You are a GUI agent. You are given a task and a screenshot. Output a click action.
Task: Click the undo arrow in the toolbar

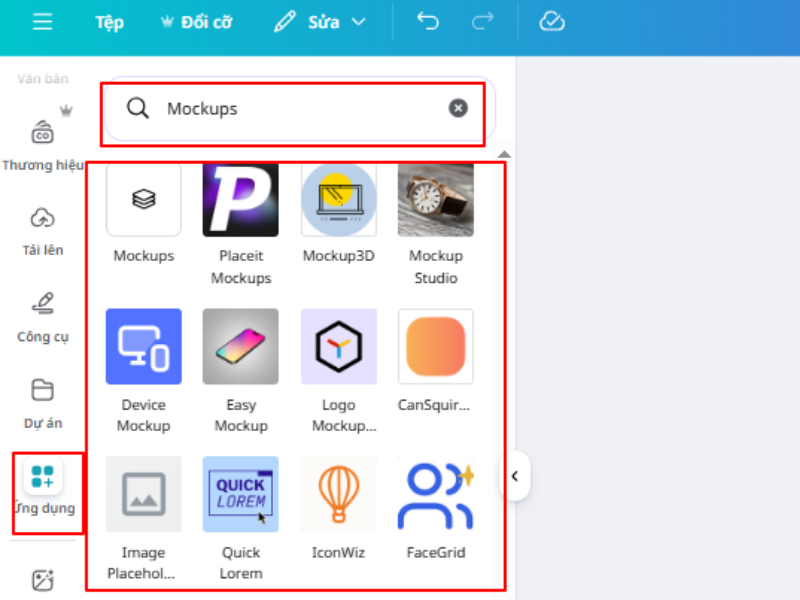tap(427, 21)
